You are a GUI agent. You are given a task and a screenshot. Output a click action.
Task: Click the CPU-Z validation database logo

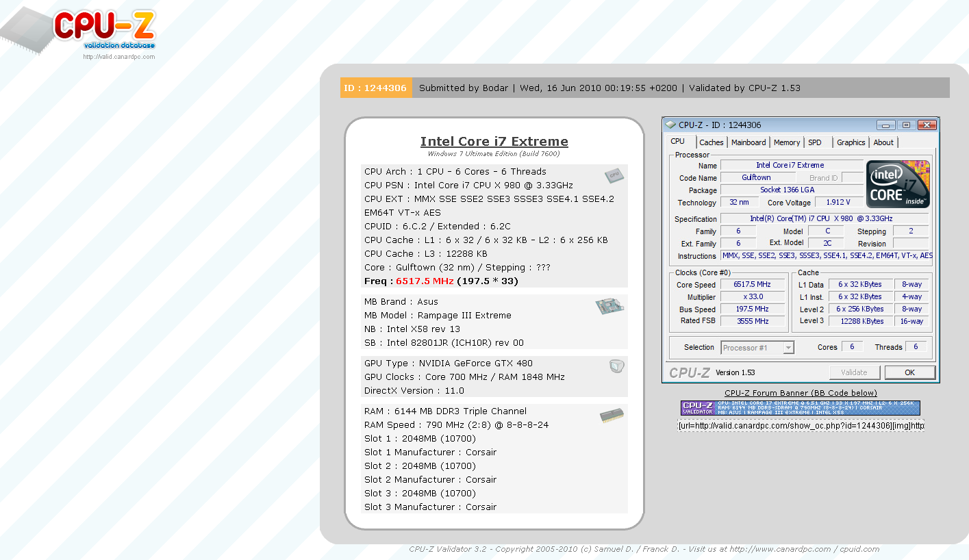(79, 31)
